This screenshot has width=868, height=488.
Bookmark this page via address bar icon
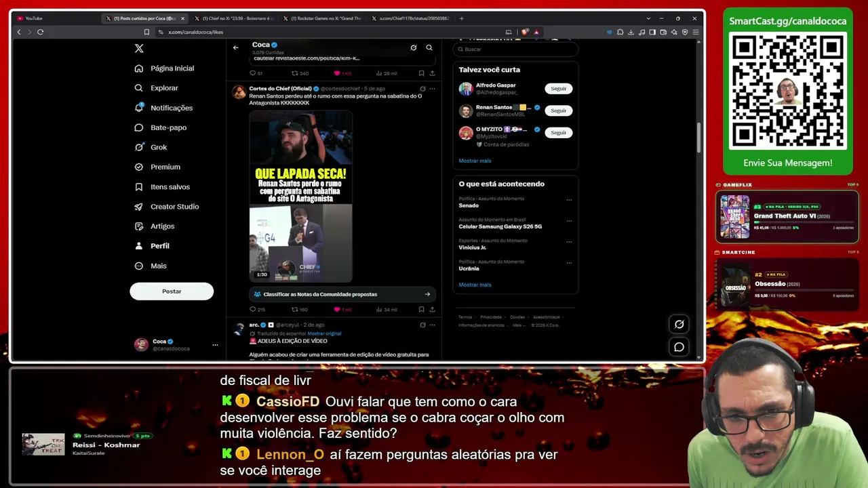[x=146, y=32]
